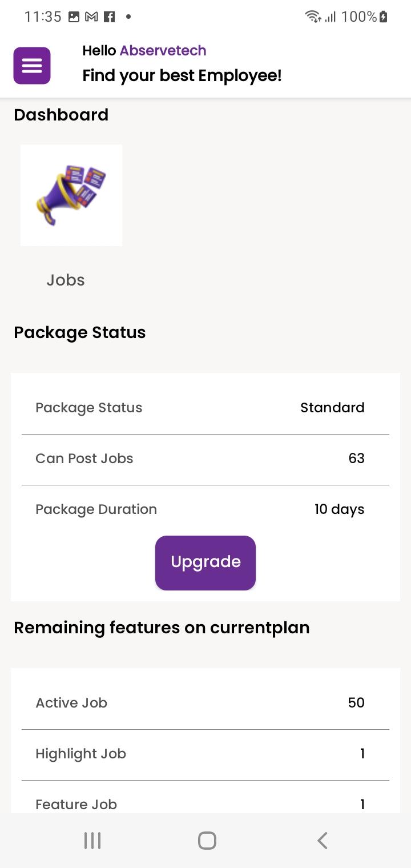Tap the Jobs label under megaphone
The image size is (411, 868).
[66, 280]
